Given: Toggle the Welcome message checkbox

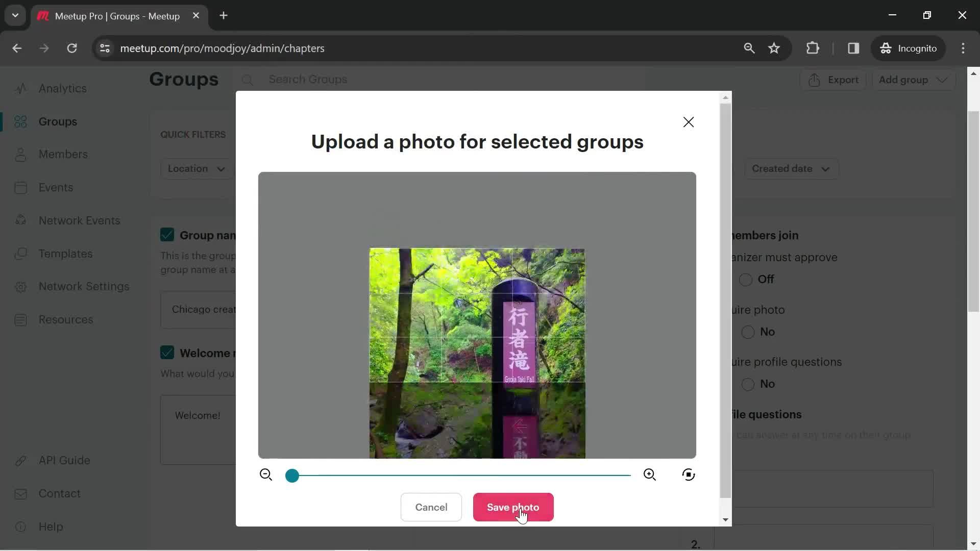Looking at the screenshot, I should [x=166, y=353].
